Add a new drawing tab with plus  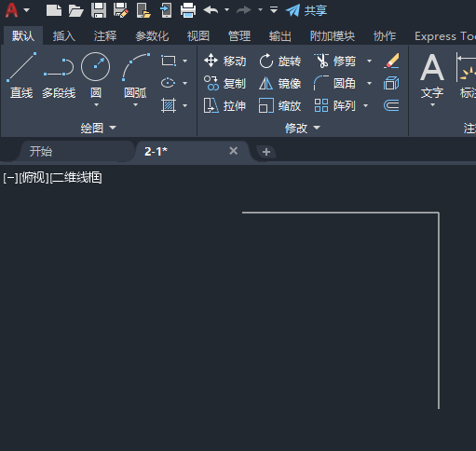pyautogui.click(x=266, y=152)
